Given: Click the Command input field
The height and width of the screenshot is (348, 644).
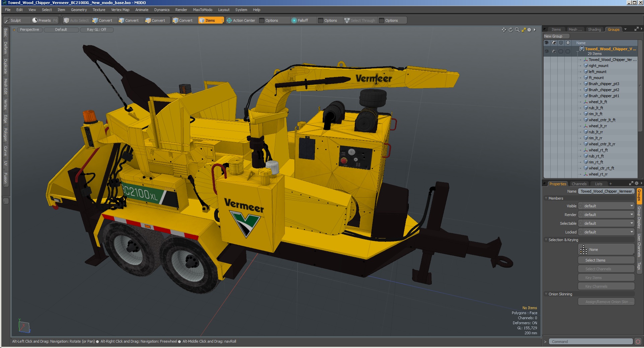Looking at the screenshot, I should click(x=590, y=342).
